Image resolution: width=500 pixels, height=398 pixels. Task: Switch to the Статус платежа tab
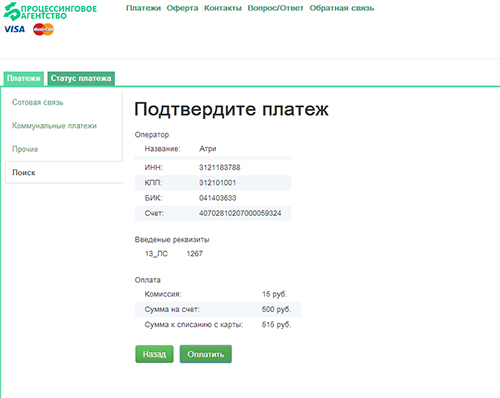point(81,78)
